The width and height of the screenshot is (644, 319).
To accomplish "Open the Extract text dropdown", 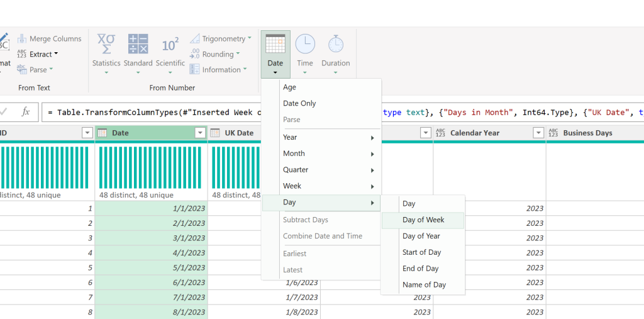I will coord(37,54).
